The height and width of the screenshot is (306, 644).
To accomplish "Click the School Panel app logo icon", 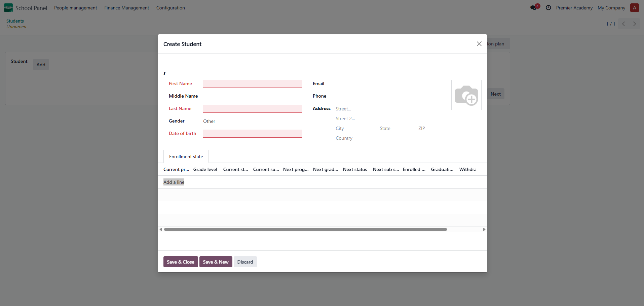I will click(x=8, y=8).
